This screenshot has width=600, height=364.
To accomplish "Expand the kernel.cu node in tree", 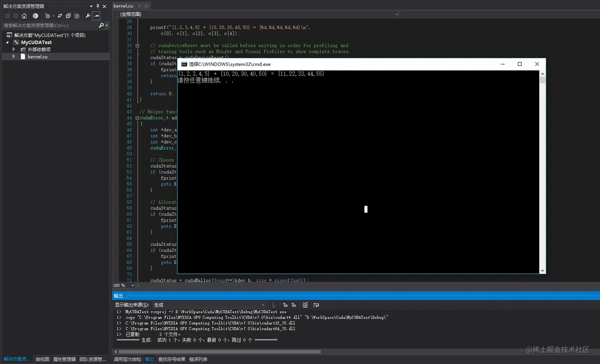I will (14, 57).
